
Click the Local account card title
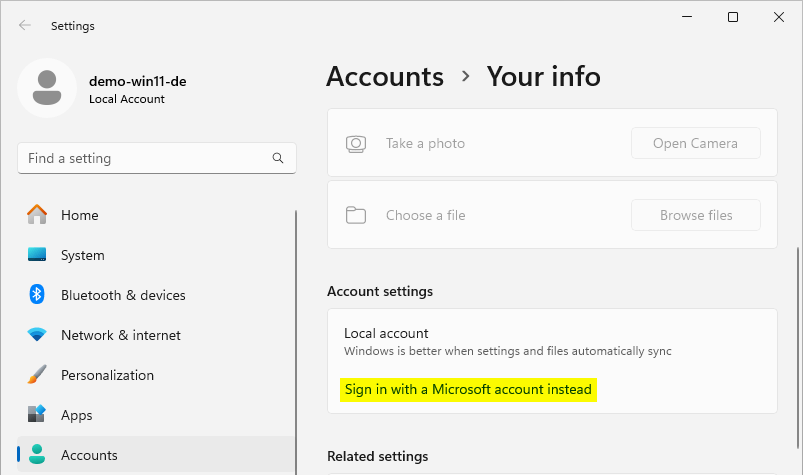(x=386, y=333)
